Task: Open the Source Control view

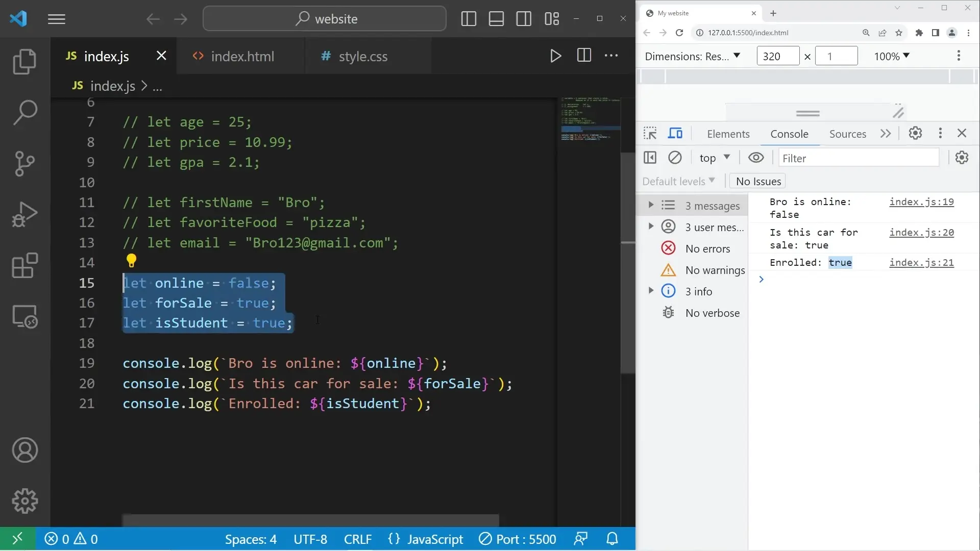Action: (x=24, y=163)
